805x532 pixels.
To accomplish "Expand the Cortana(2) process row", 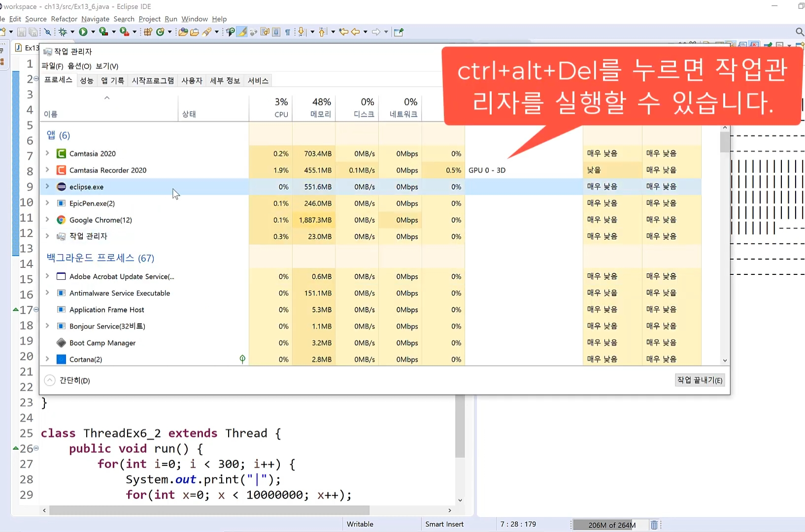I will [x=47, y=359].
